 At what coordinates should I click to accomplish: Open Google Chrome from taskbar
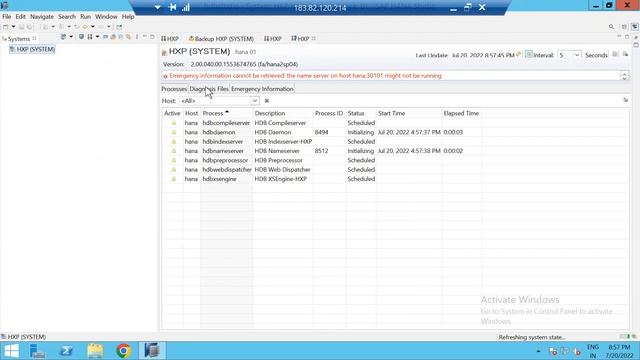[124, 351]
